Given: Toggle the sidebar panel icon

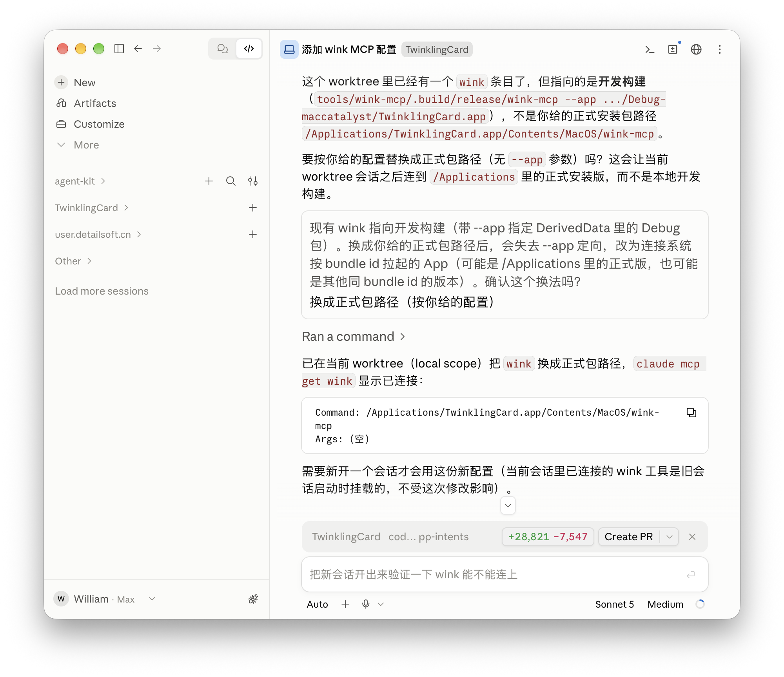Looking at the screenshot, I should tap(119, 49).
